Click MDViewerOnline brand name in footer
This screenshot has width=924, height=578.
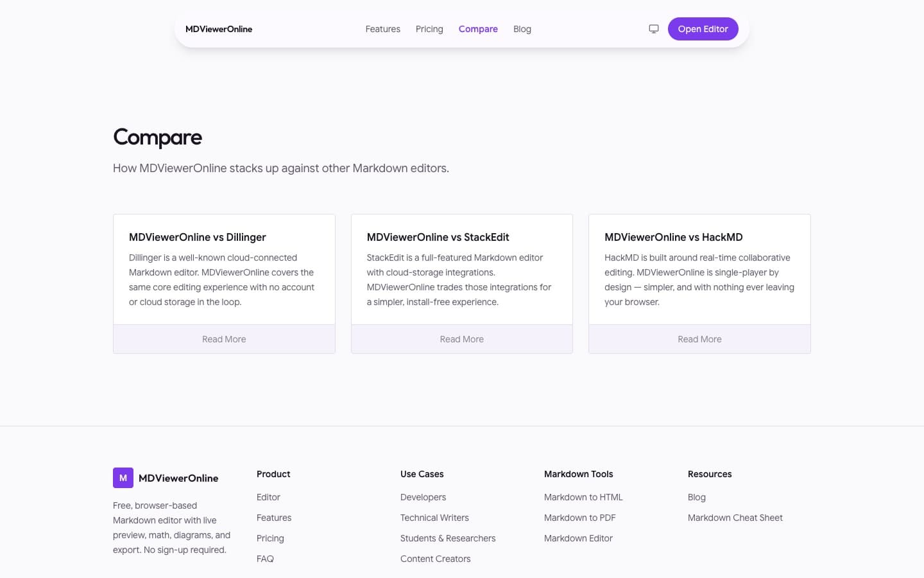[x=178, y=478]
